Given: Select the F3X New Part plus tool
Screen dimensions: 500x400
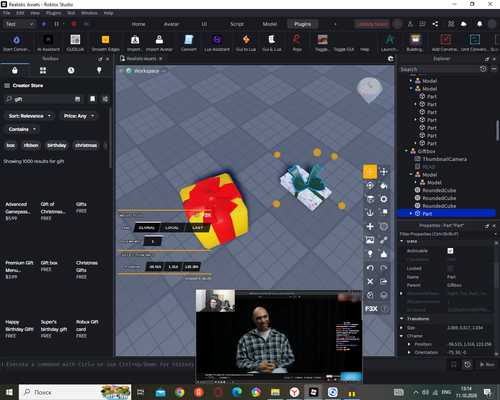Looking at the screenshot, I should 370,226.
